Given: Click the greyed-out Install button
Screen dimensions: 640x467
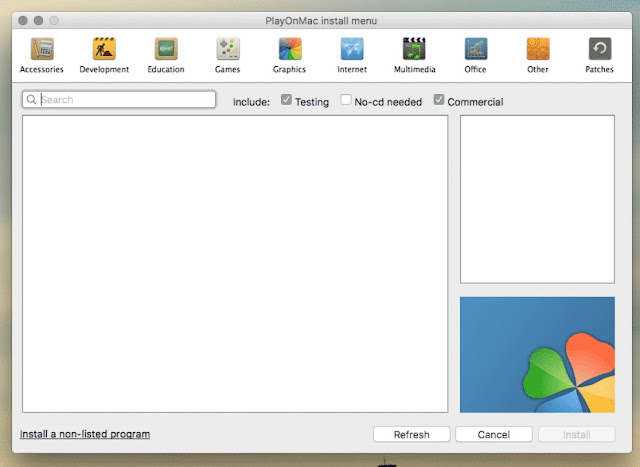Looking at the screenshot, I should coord(576,434).
